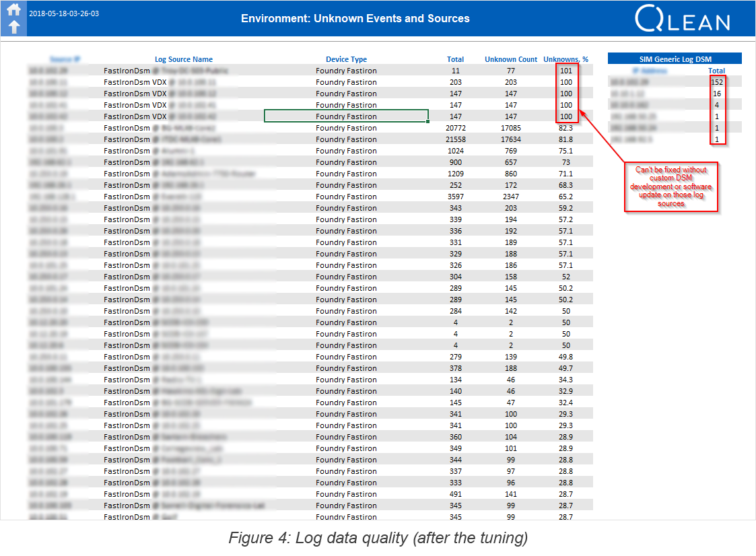Select the currently outlined Foundry Fastiron cell
The image size is (756, 556).
coord(346,116)
